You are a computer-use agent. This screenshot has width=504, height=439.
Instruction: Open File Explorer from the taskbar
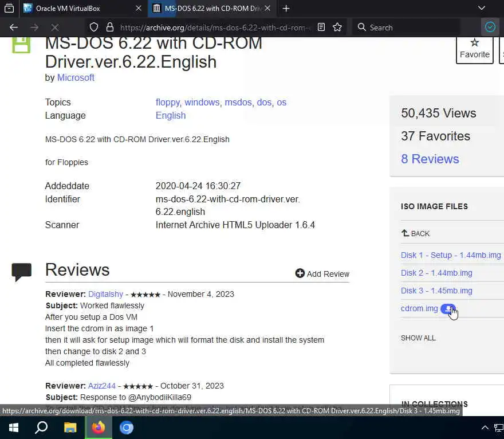(70, 428)
